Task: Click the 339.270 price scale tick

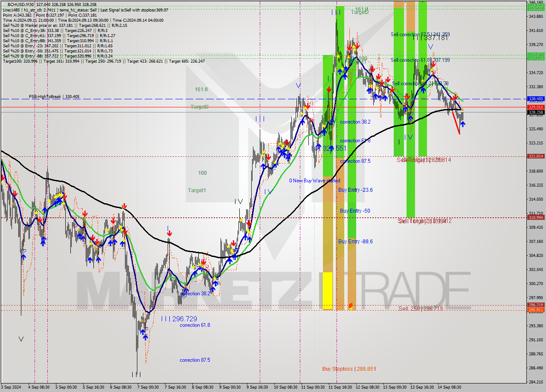Action: click(x=536, y=44)
